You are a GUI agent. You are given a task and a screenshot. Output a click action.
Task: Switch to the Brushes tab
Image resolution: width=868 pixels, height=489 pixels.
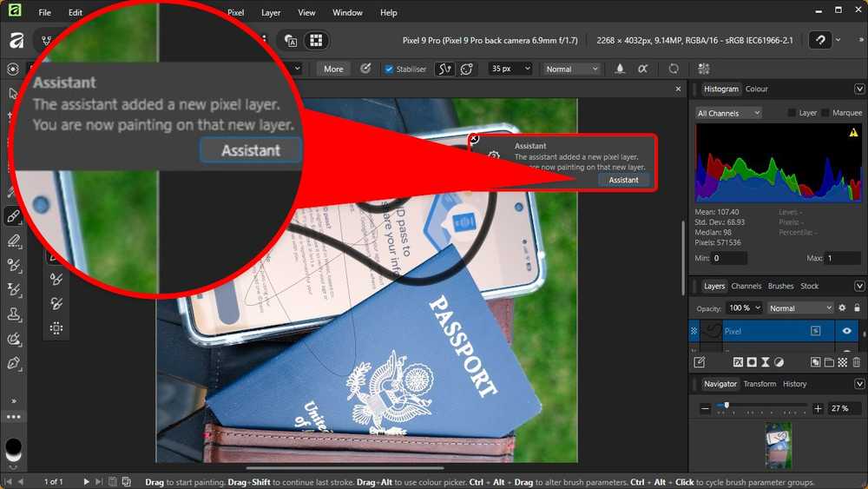coord(780,286)
